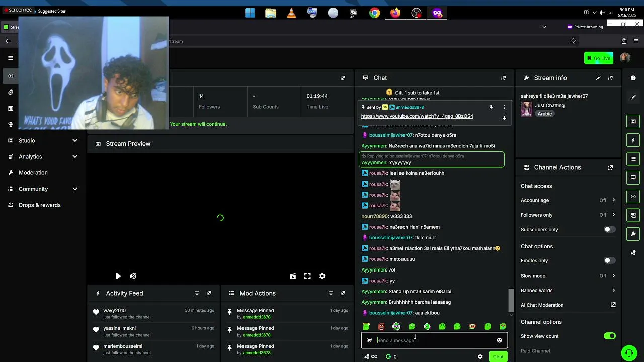Click the chat scrollbar

[x=511, y=300]
